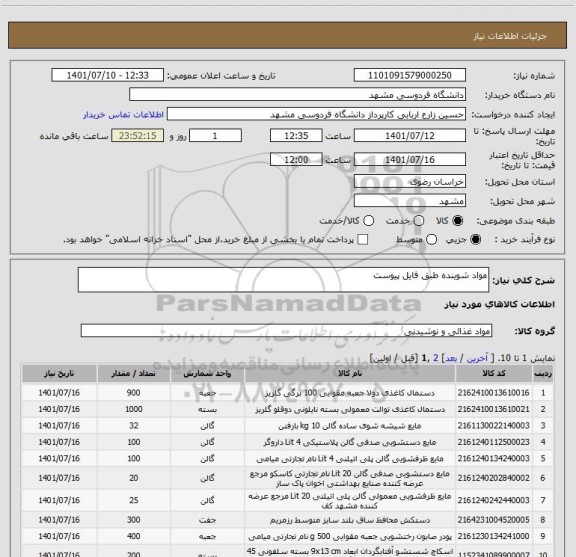
Task: Click the price validity date 1401/07/16 field
Action: point(410,159)
